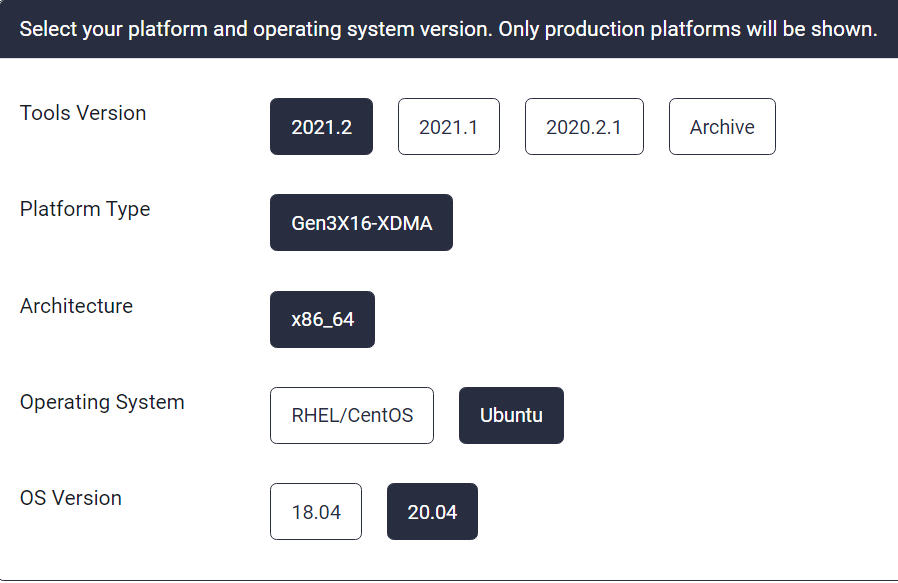Click the instruction banner at the top

(449, 29)
